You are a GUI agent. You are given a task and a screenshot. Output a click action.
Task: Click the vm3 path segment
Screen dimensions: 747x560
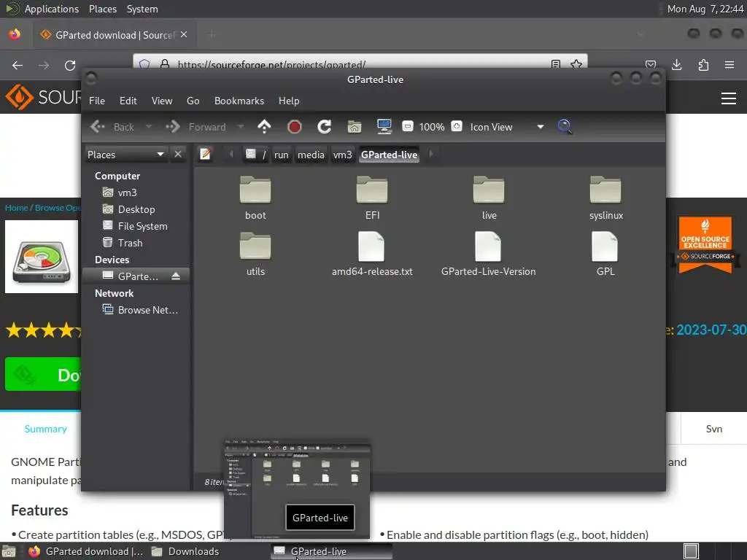tap(342, 155)
